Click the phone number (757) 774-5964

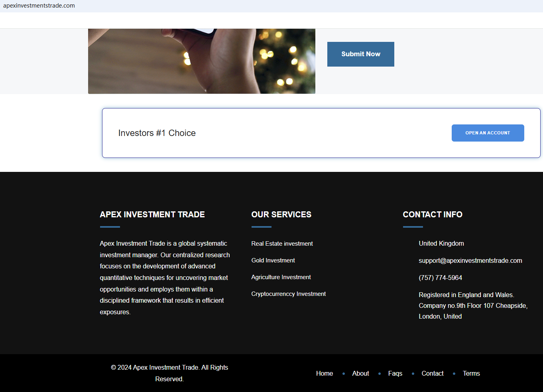441,278
